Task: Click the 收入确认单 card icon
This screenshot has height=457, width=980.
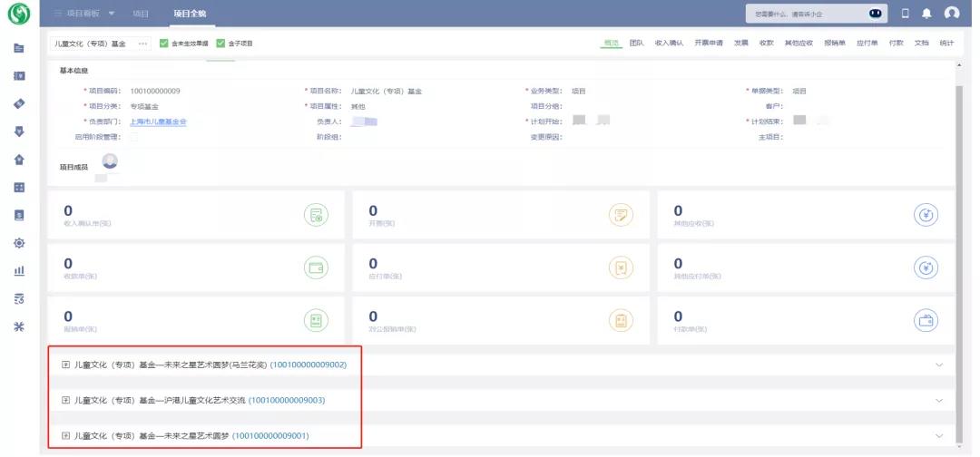Action: 316,215
